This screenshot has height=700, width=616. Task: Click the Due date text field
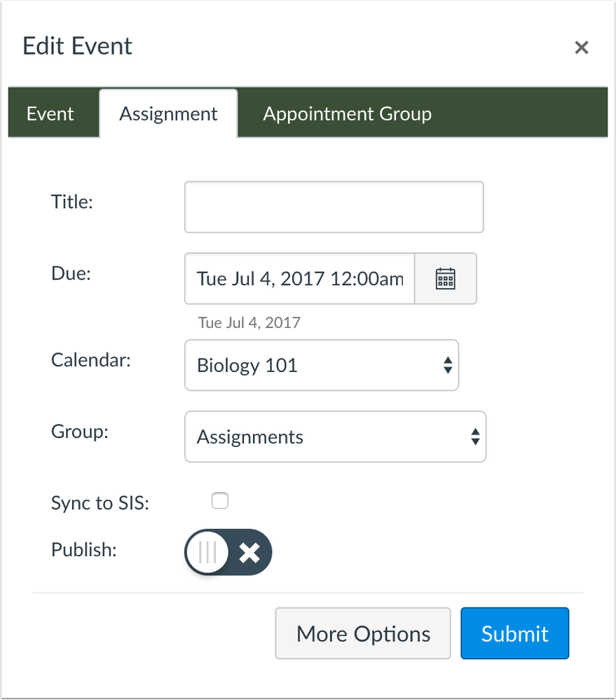point(299,278)
